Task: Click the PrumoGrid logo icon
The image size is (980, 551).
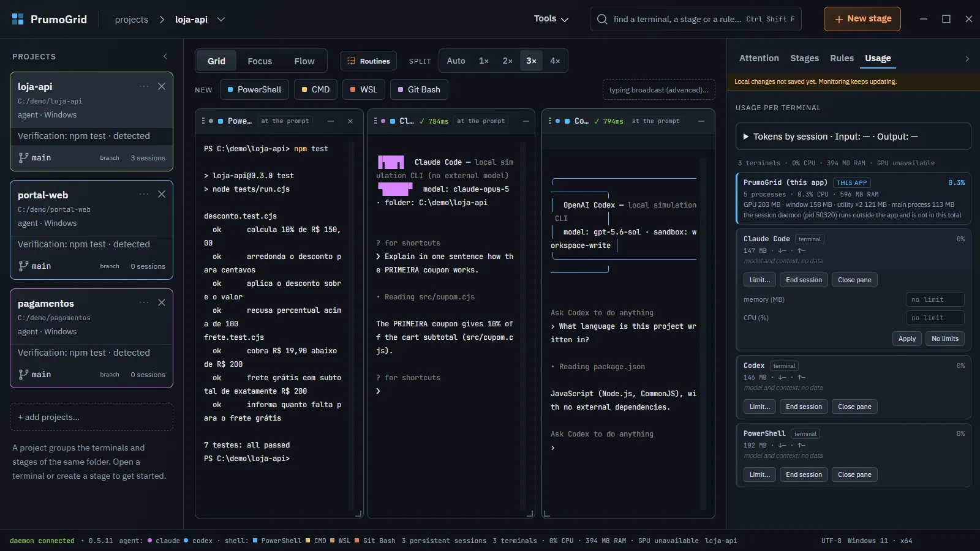Action: pyautogui.click(x=18, y=19)
